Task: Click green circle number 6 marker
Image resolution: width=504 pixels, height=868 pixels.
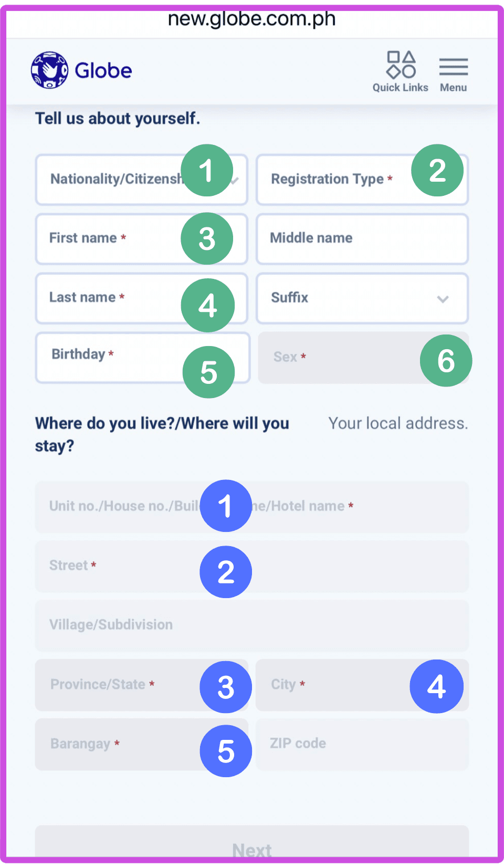Action: coord(446,361)
